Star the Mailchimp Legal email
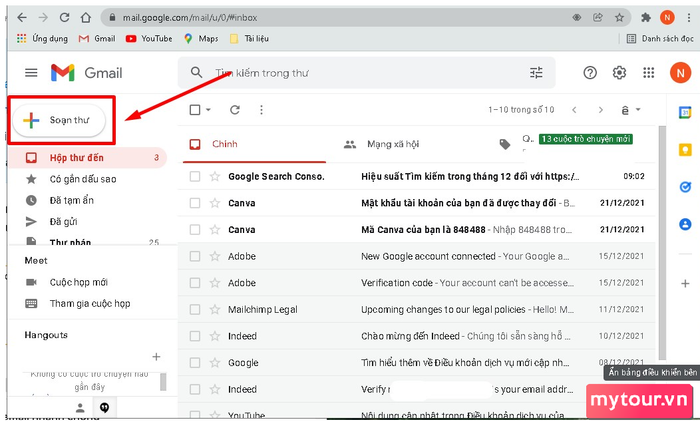This screenshot has width=700, height=428. pyautogui.click(x=215, y=309)
